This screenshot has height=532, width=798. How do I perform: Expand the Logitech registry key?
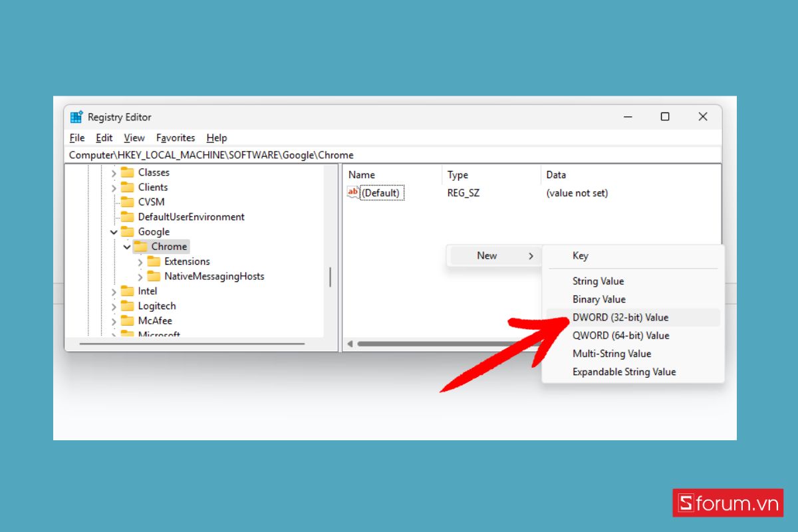[x=114, y=307]
